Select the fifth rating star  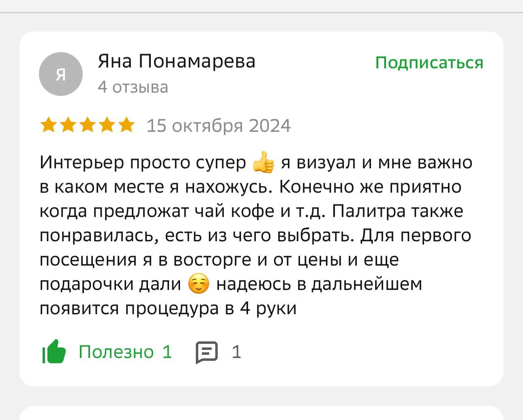126,125
